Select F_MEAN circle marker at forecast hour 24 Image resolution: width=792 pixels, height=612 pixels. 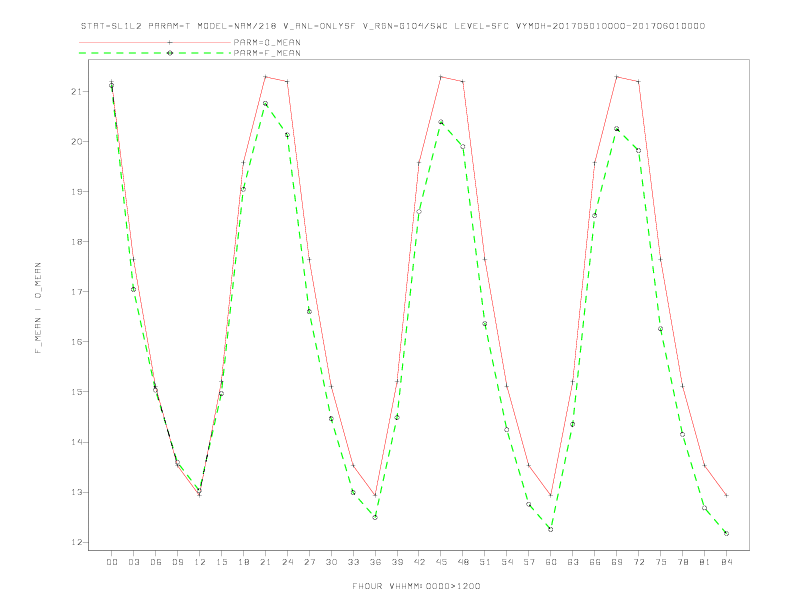[x=287, y=135]
